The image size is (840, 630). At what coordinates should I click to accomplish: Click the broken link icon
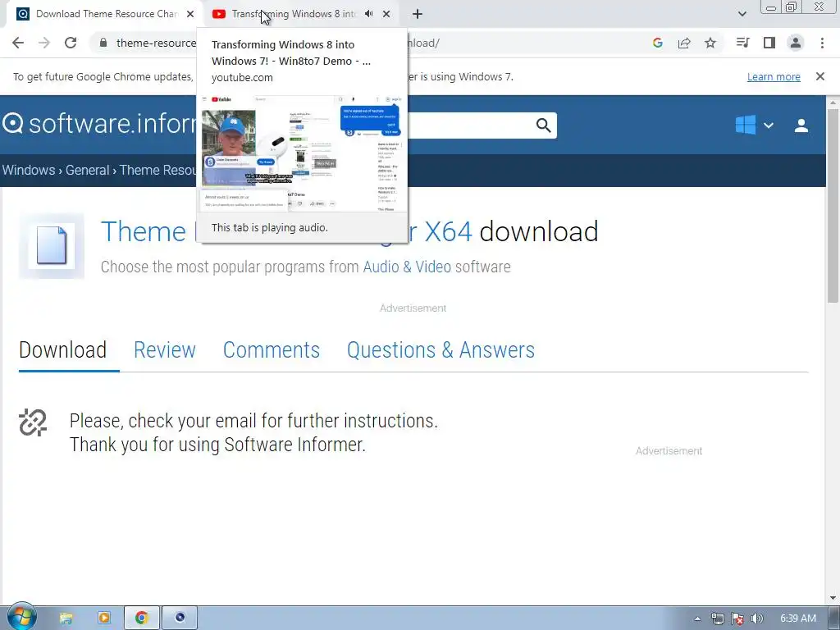[33, 422]
